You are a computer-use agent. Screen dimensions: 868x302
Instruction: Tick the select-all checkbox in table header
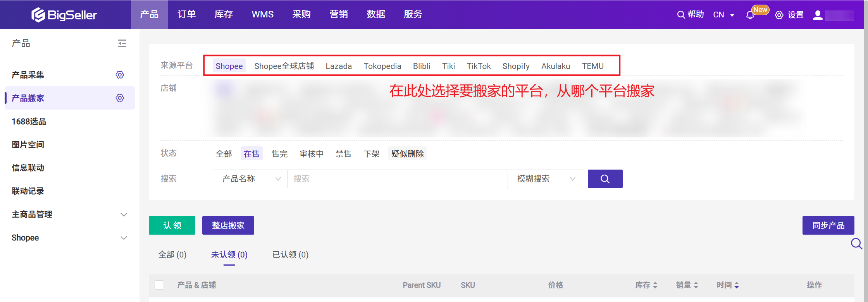tap(159, 285)
